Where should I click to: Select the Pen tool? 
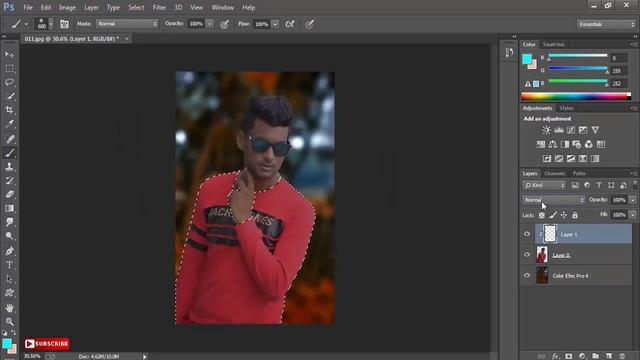point(9,251)
